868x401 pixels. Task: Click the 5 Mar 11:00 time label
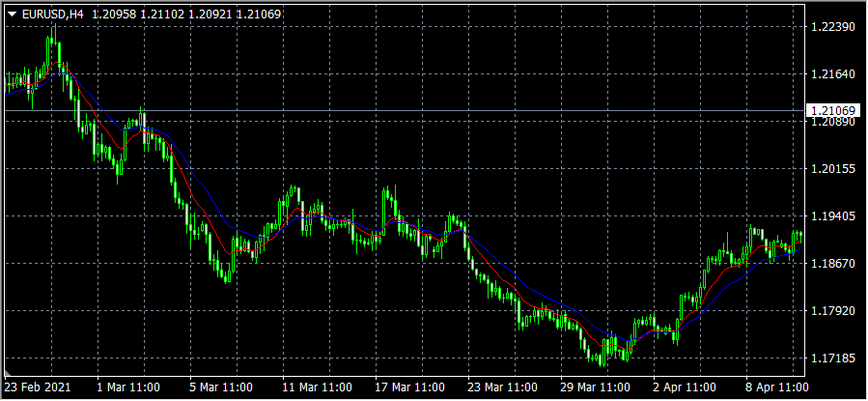click(221, 387)
